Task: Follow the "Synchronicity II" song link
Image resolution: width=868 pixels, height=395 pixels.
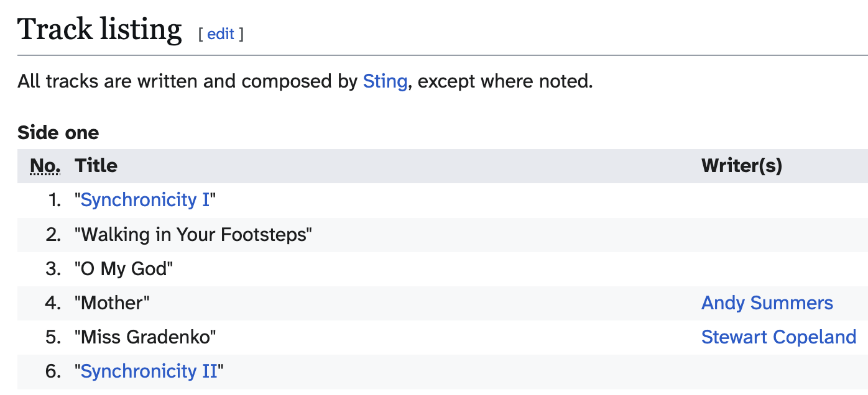Action: (x=149, y=371)
